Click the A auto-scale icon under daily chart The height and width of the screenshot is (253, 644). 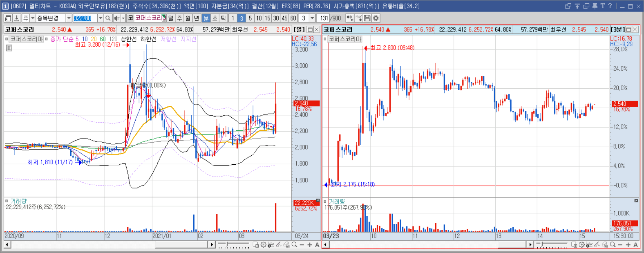[317, 245]
